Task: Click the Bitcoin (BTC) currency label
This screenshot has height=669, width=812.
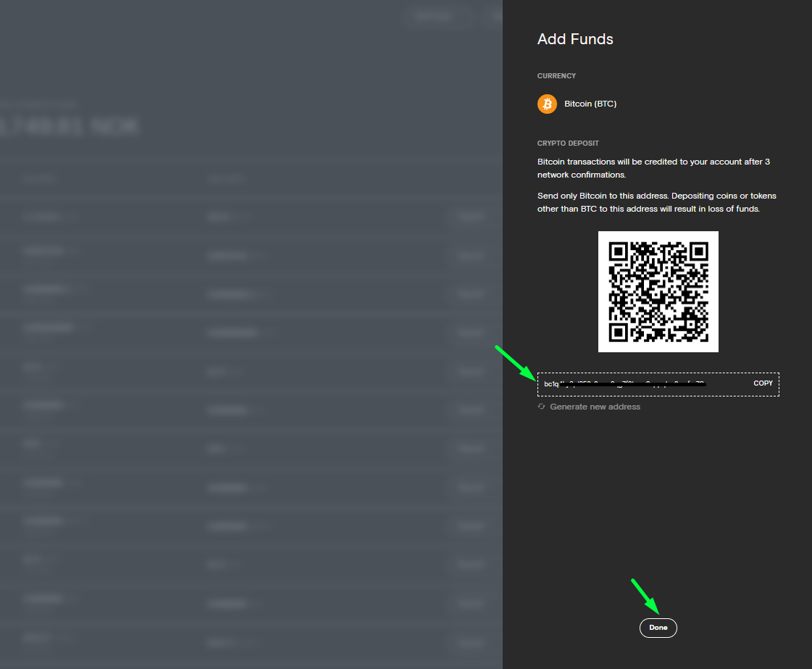Action: coord(590,104)
